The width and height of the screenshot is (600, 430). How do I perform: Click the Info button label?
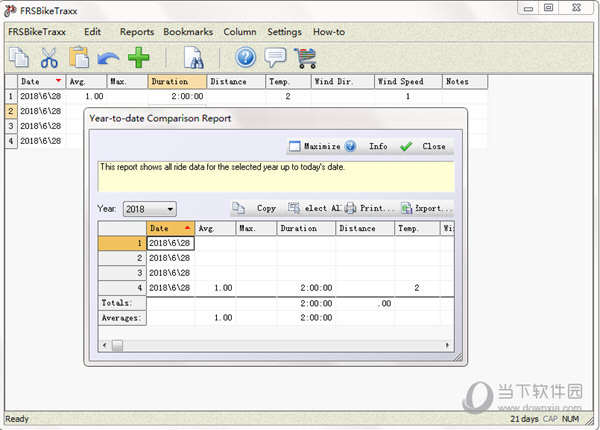(378, 146)
